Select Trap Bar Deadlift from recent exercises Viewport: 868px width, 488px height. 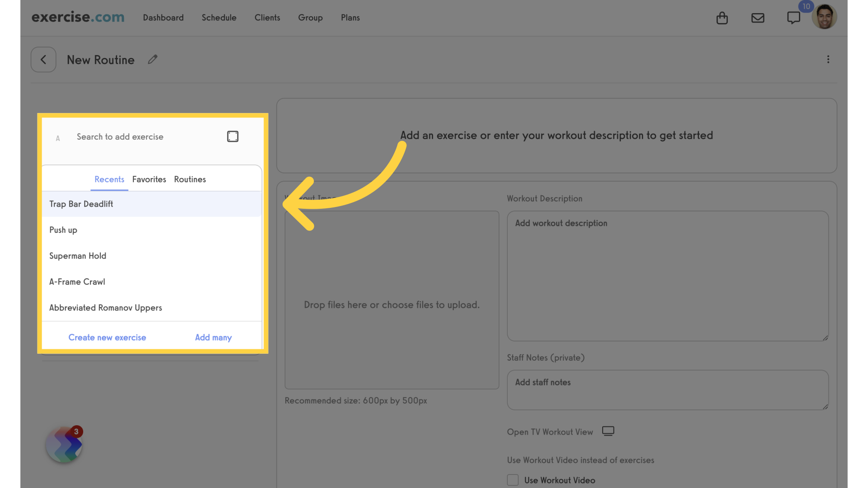point(151,204)
